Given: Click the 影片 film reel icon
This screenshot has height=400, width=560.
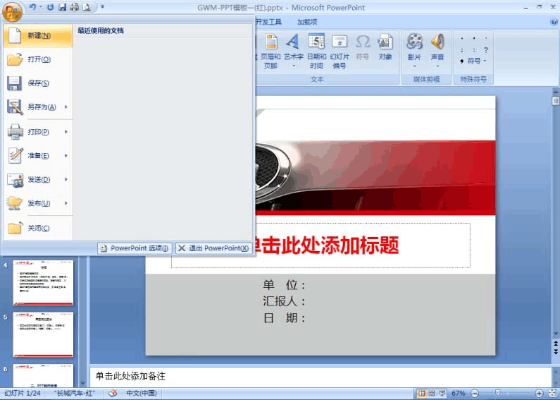Looking at the screenshot, I should click(x=415, y=41).
